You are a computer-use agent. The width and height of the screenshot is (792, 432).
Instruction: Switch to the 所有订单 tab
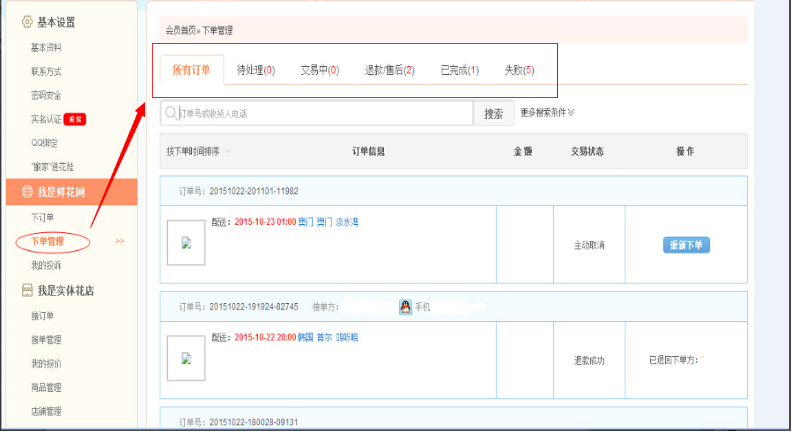(x=191, y=70)
